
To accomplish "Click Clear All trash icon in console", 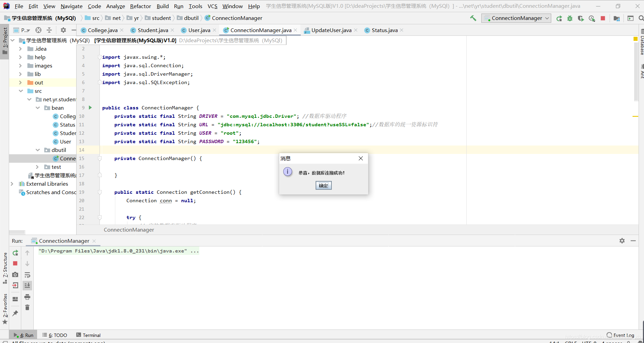I will pyautogui.click(x=27, y=308).
